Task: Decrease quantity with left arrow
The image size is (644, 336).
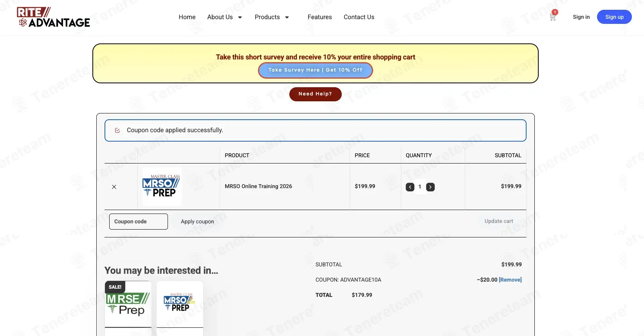Action: click(x=410, y=187)
